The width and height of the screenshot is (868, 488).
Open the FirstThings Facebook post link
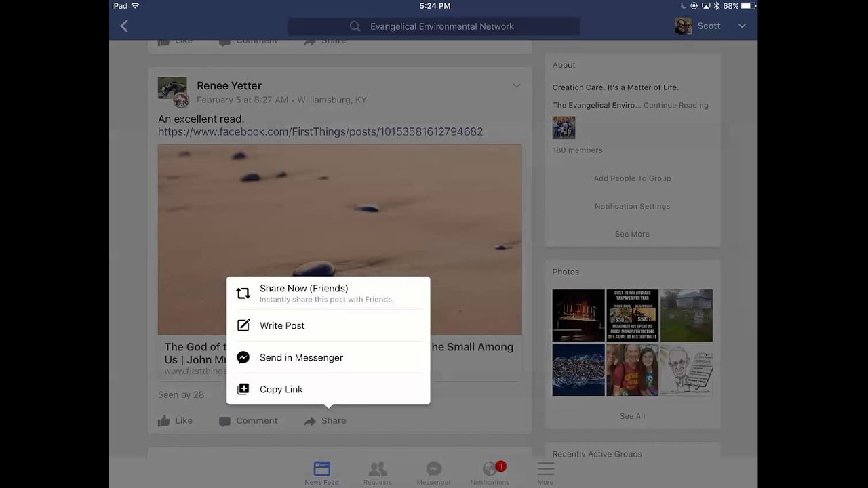(320, 131)
